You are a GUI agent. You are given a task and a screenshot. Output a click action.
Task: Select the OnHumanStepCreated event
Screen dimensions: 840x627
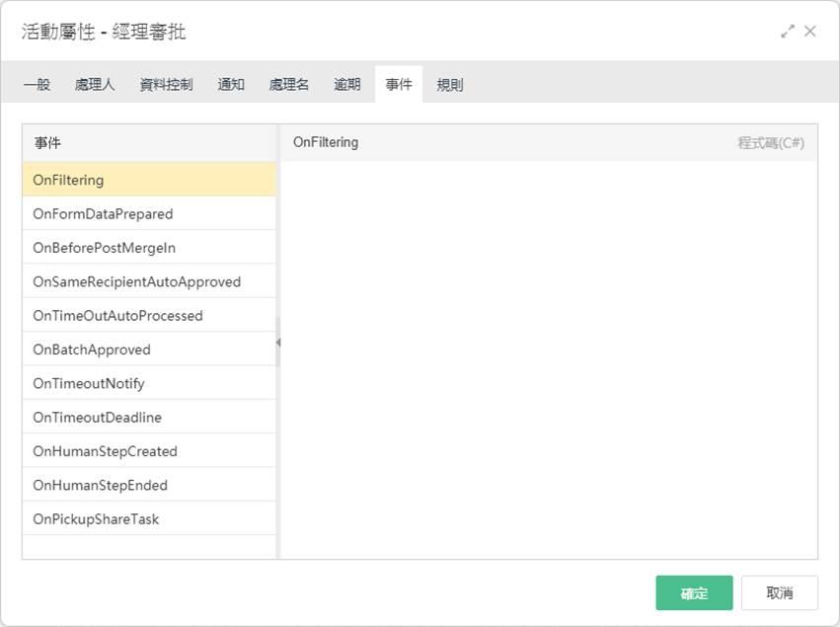149,451
